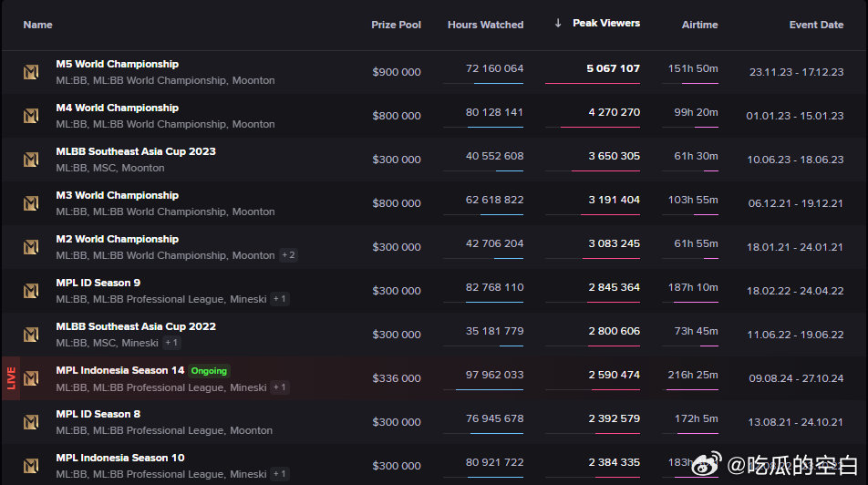868x485 pixels.
Task: Select the $900 000 prize pool value
Action: (397, 72)
